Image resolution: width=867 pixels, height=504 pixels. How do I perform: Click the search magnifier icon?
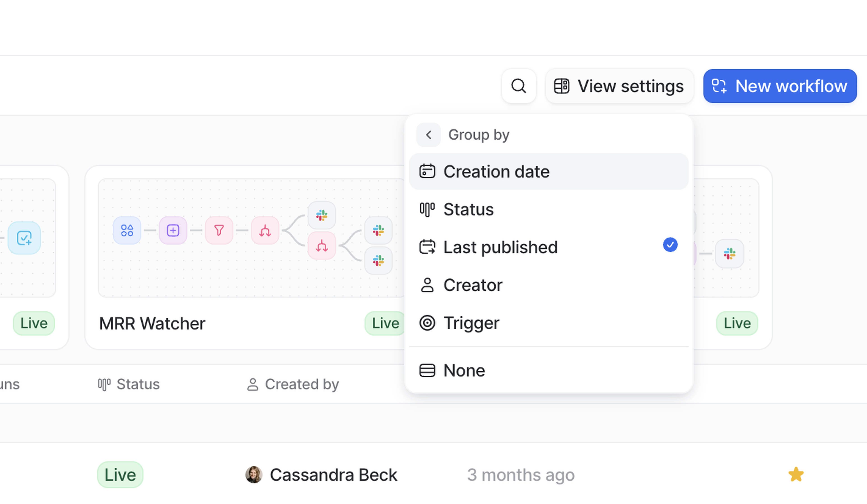[x=518, y=86]
